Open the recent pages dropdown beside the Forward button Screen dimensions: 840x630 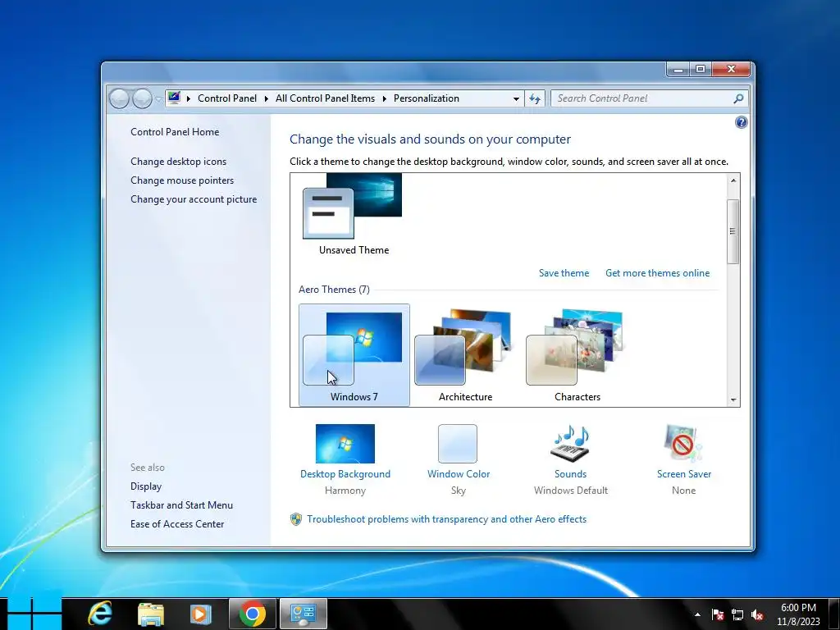[158, 98]
